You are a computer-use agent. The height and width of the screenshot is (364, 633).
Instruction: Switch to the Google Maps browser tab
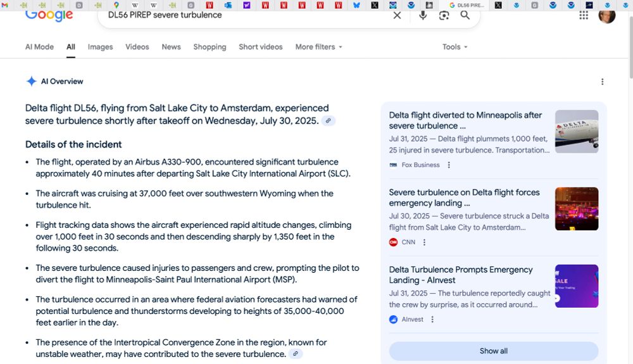(116, 5)
